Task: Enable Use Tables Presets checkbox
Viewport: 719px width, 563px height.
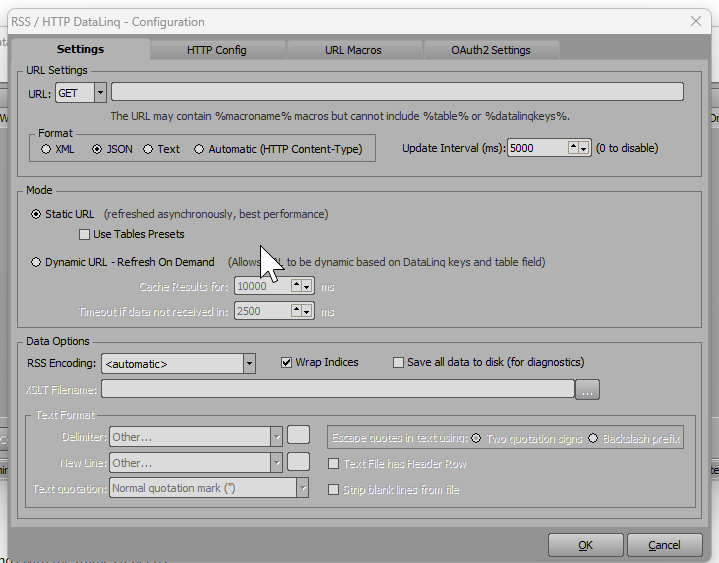Action: point(84,235)
